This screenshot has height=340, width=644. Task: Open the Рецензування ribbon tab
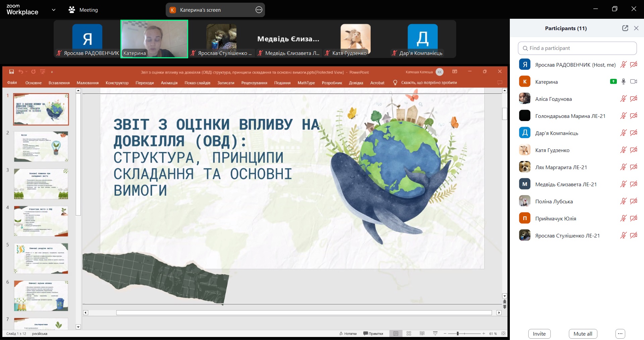click(x=254, y=83)
